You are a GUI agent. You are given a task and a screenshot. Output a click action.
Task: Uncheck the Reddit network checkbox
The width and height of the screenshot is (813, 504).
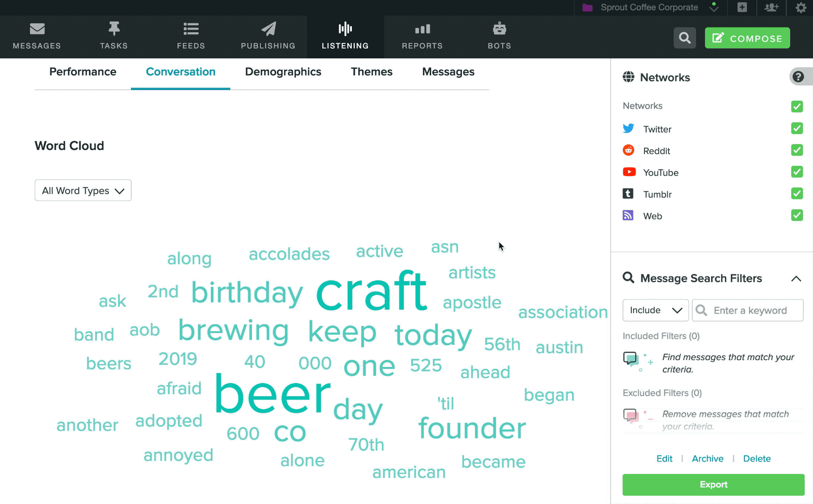797,150
